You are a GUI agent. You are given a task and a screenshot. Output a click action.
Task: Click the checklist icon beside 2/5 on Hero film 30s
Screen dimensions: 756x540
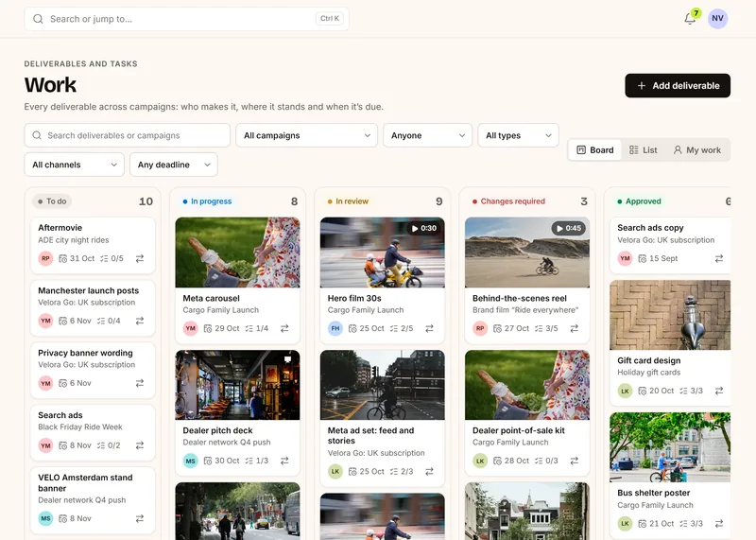[394, 328]
